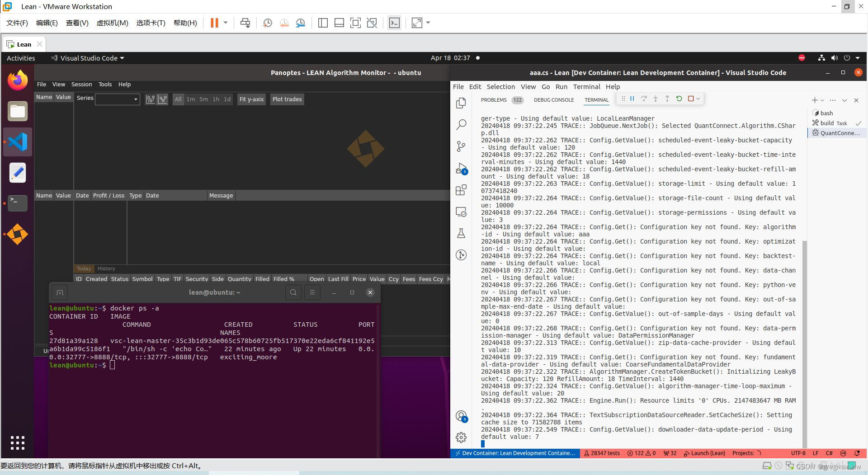Screen dimensions: 868x475
Task: Toggle the All time range in Panoptes
Action: [178, 99]
